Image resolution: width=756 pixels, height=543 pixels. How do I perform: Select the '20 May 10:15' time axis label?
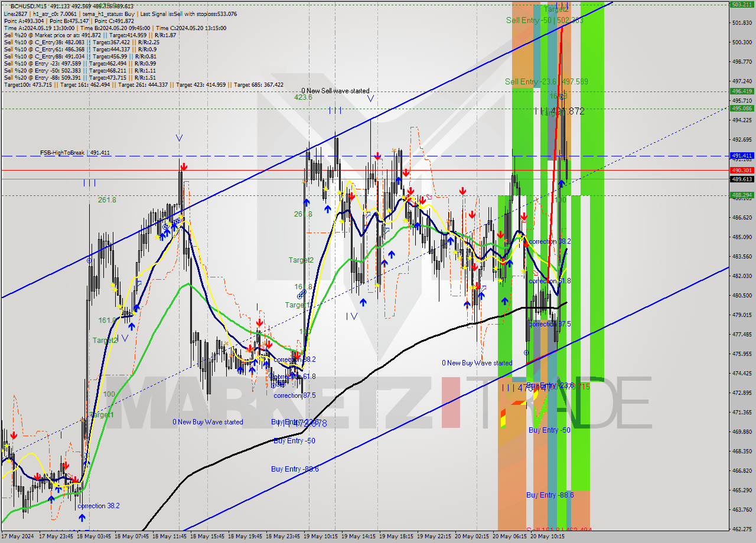(x=549, y=537)
